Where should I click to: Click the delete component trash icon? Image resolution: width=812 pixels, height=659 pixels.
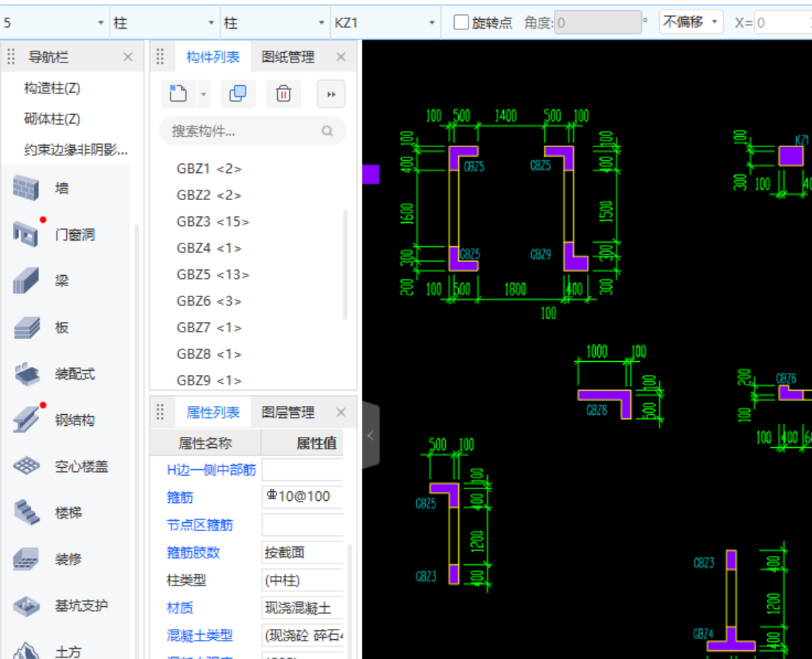point(283,93)
